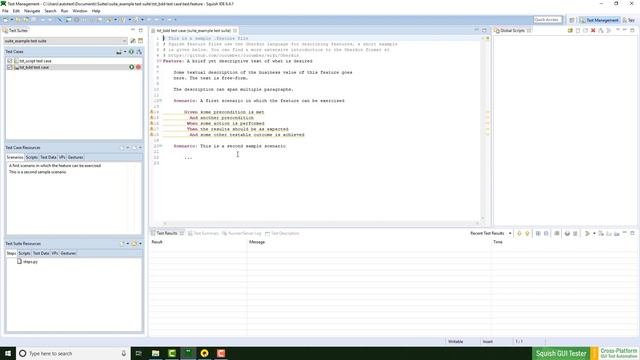Open the Help menu

click(x=96, y=11)
